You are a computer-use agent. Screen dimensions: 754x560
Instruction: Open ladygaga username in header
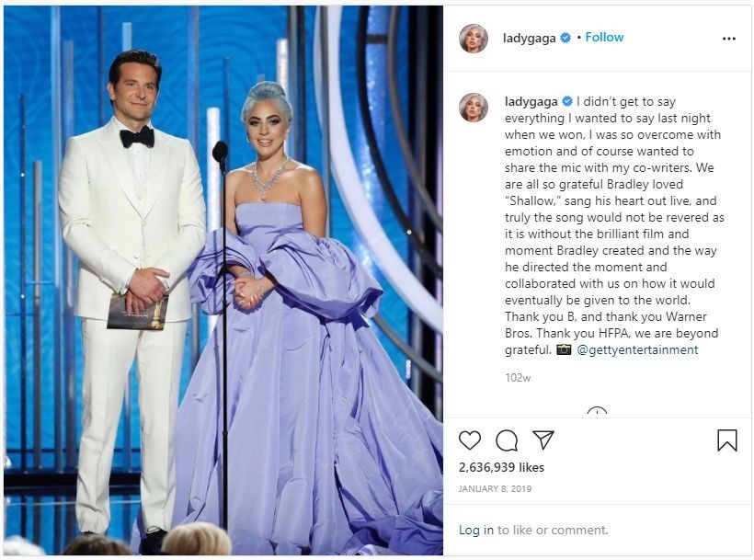point(530,38)
